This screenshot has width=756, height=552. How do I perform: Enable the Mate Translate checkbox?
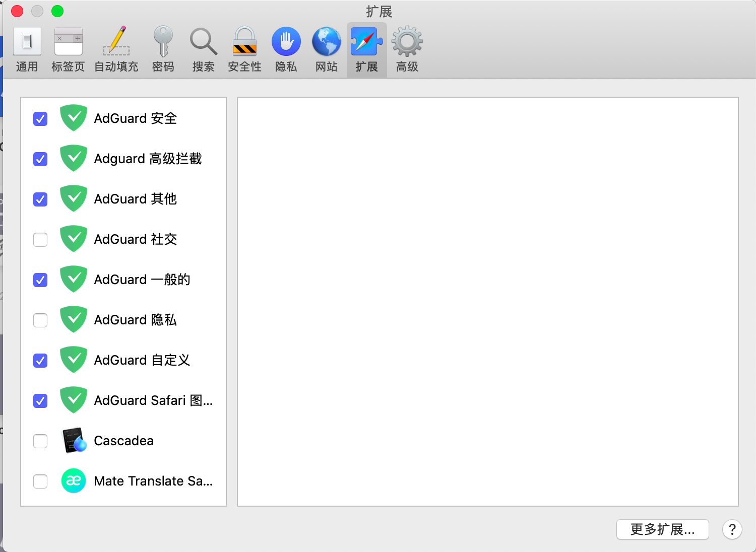tap(40, 481)
